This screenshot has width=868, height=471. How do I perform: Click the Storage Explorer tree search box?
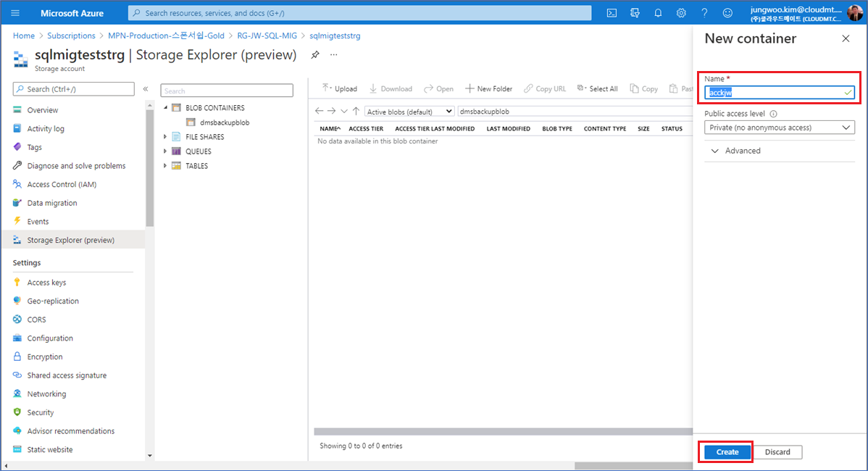[227, 91]
